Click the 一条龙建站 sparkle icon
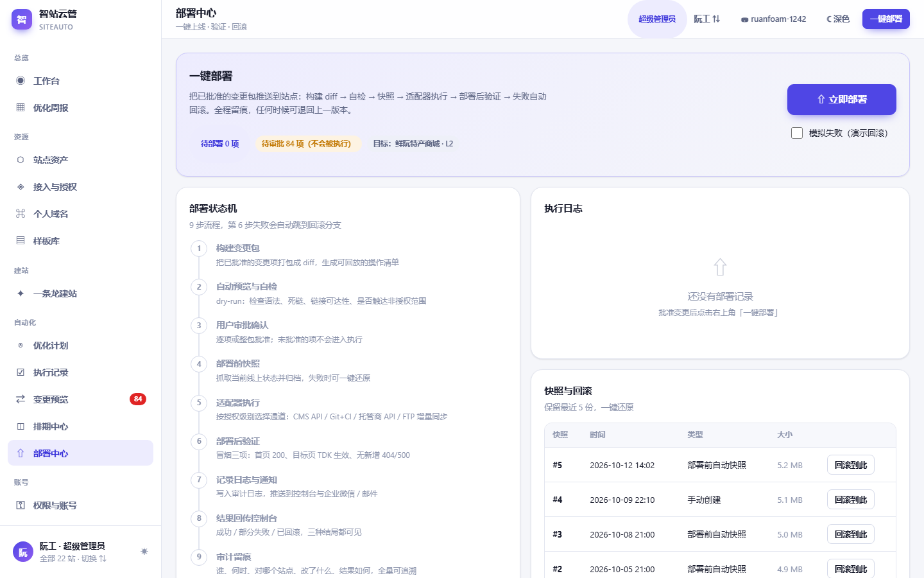 [21, 293]
